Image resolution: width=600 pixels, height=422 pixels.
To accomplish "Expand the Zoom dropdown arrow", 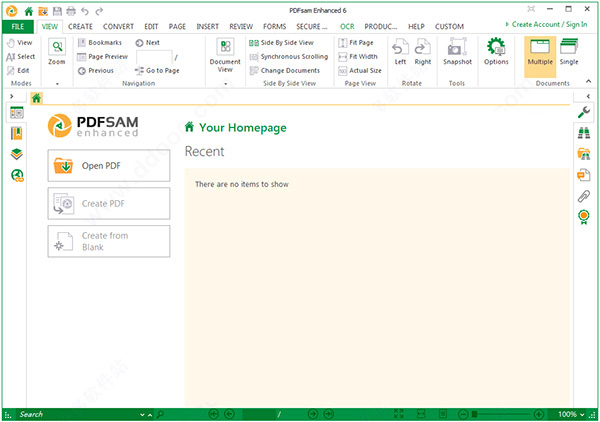I will (x=57, y=83).
